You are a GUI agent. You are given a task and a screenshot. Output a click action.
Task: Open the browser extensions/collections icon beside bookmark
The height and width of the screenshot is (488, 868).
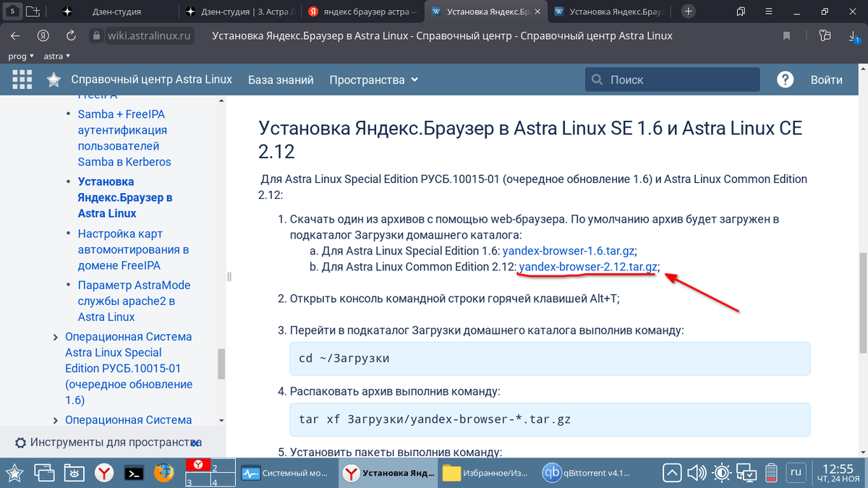pos(825,35)
